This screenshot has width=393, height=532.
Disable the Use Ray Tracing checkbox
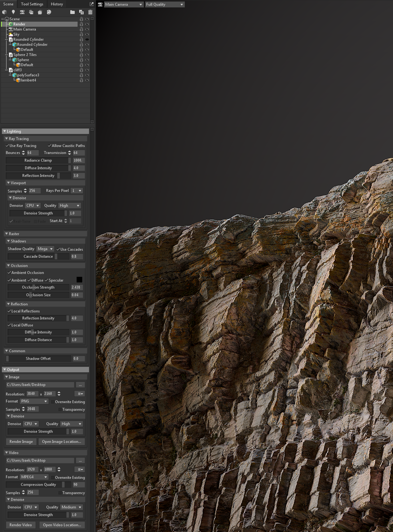[7, 146]
